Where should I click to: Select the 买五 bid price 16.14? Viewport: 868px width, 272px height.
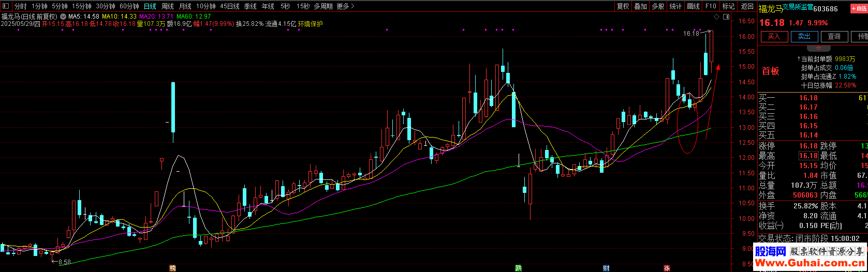808,135
